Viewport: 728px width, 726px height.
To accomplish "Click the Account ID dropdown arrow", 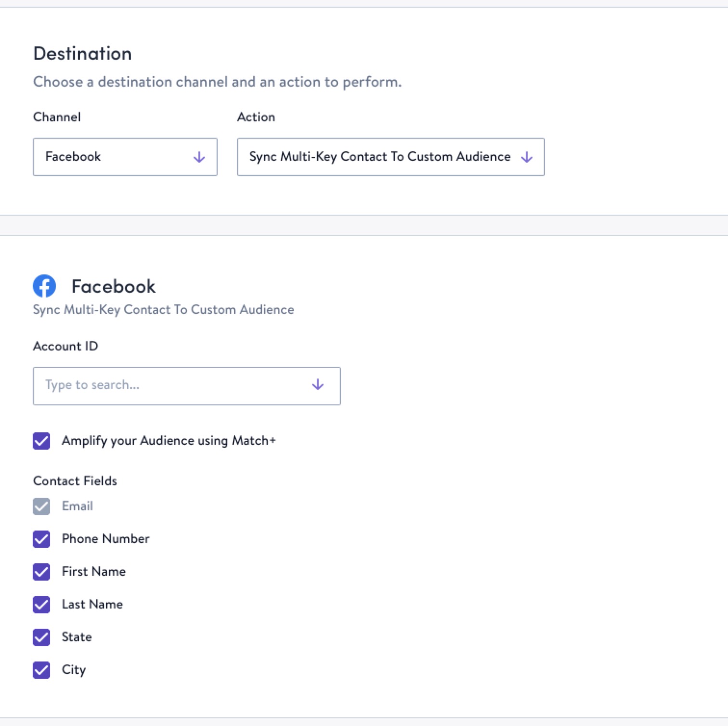I will [317, 385].
